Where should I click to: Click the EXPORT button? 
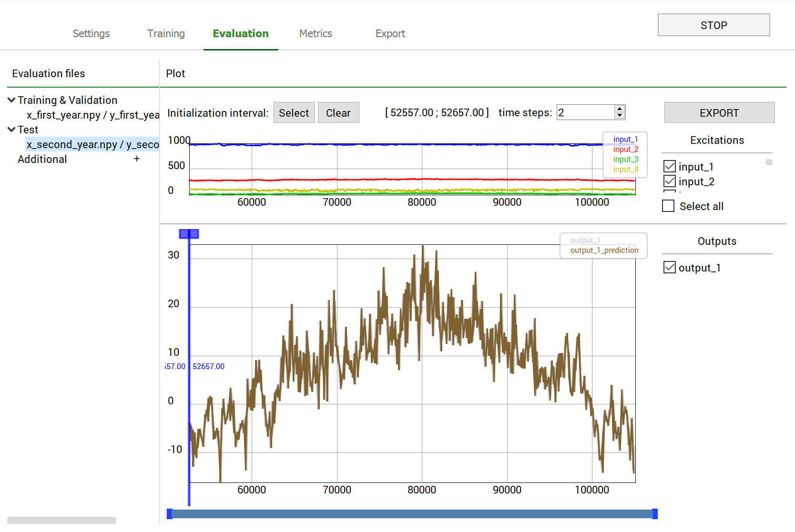tap(719, 113)
